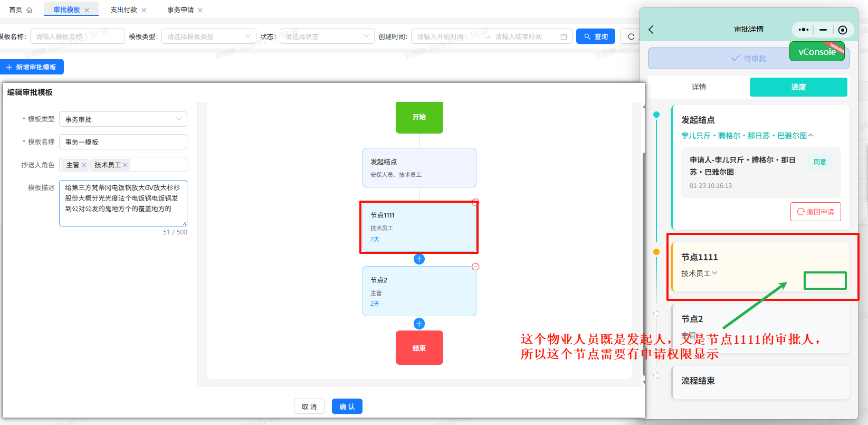This screenshot has width=868, height=425.
Task: Close the 支出付款 tab
Action: [x=144, y=10]
